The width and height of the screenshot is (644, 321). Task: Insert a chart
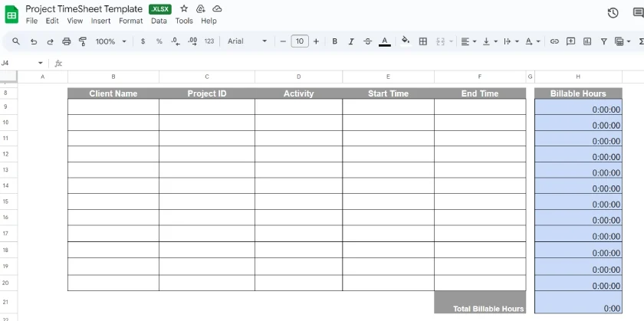tap(587, 41)
